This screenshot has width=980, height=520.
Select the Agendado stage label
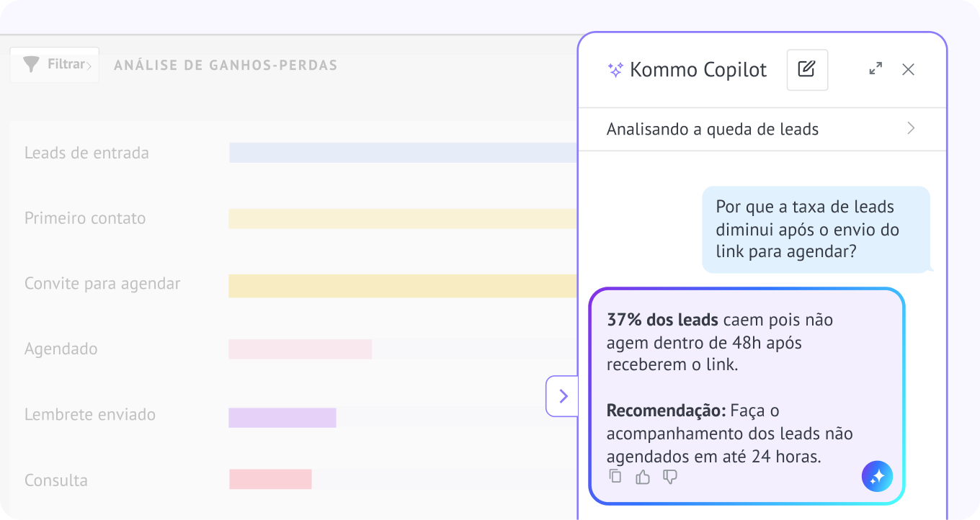(x=61, y=349)
